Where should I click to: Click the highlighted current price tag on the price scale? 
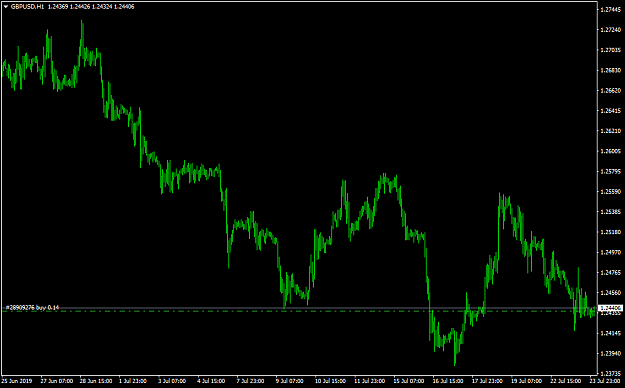[611, 308]
